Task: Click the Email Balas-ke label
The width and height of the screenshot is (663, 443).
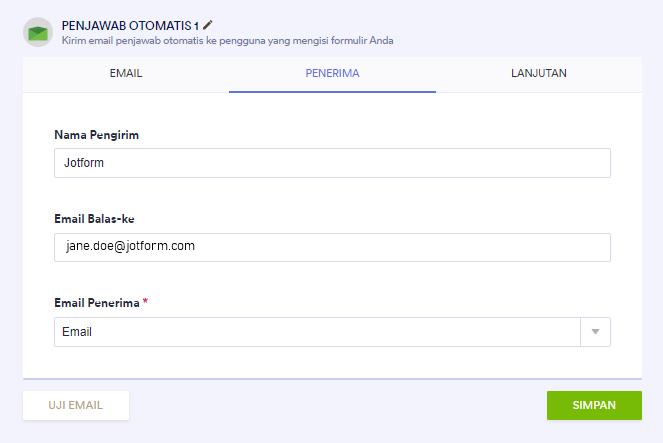Action: click(100, 218)
